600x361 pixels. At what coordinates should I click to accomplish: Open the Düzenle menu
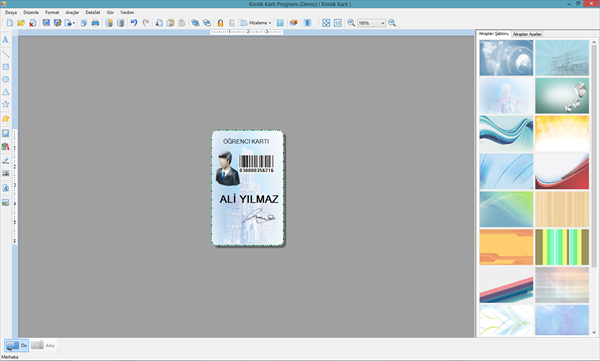click(31, 12)
